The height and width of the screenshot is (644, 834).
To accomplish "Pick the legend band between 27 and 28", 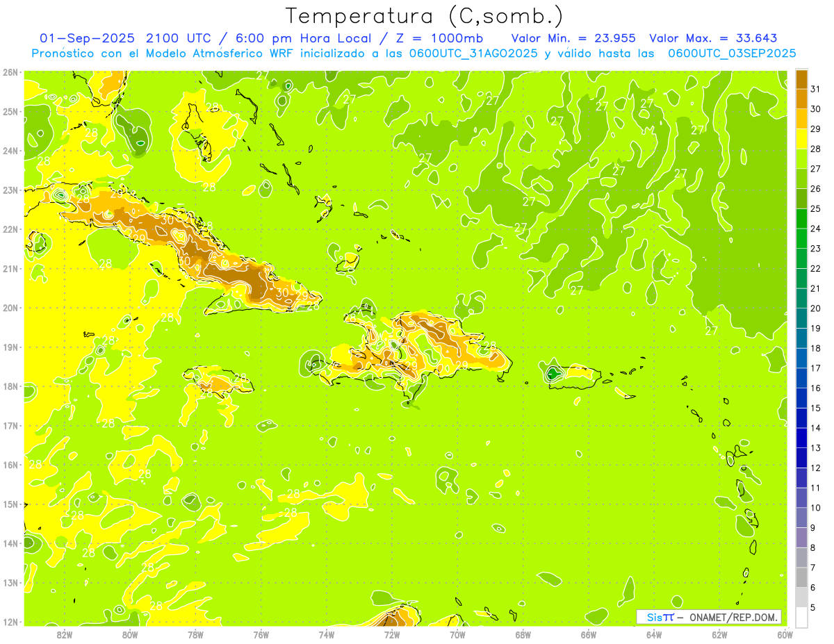I will (801, 158).
